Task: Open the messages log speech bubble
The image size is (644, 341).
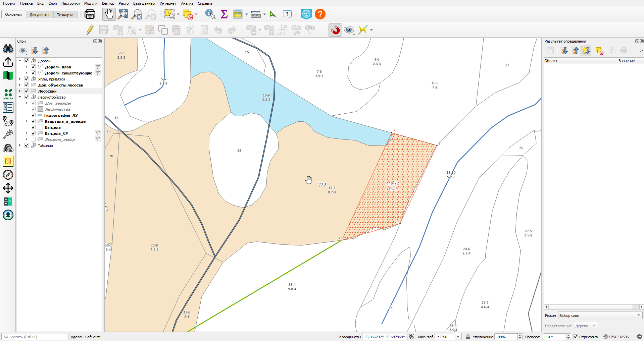Action: [639, 337]
